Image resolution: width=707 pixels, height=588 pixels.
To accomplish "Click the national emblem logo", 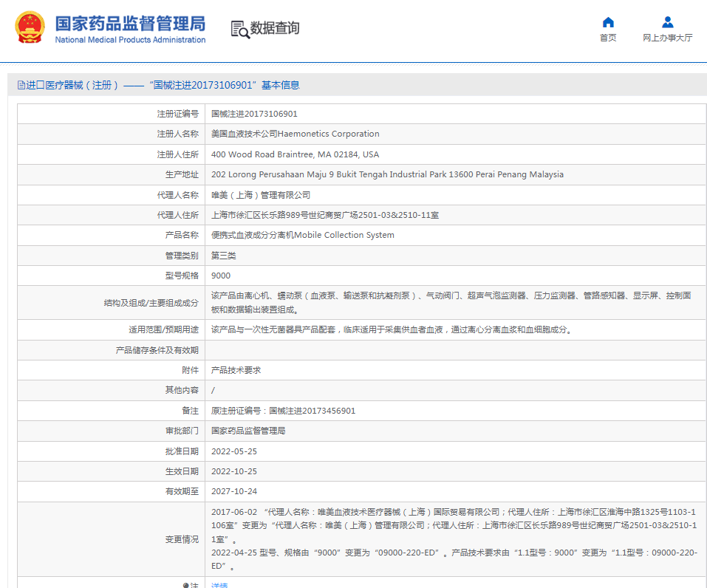I will coord(30,28).
